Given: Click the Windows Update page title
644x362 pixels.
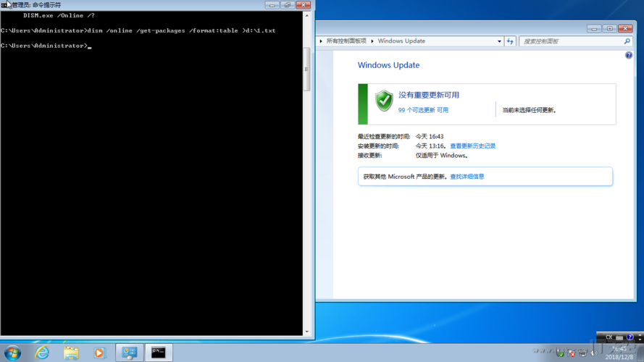Looking at the screenshot, I should pos(388,65).
